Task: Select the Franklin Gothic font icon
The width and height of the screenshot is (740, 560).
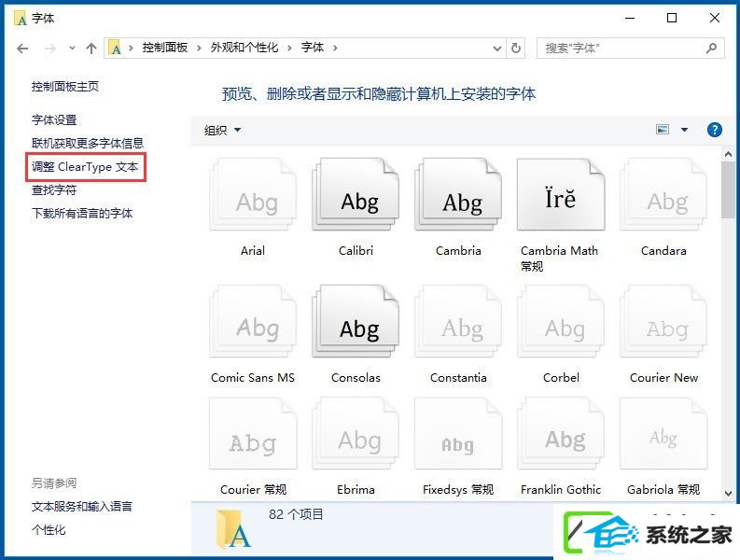Action: coord(561,433)
